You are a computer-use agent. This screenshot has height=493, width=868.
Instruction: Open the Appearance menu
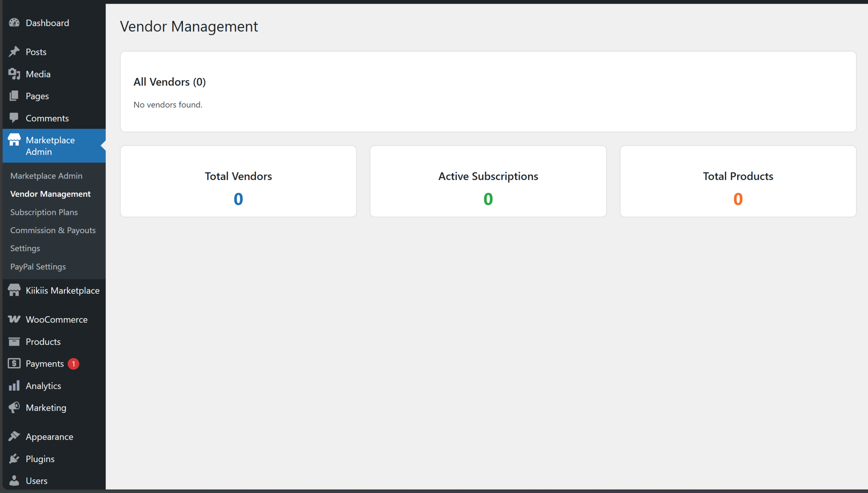pyautogui.click(x=54, y=436)
